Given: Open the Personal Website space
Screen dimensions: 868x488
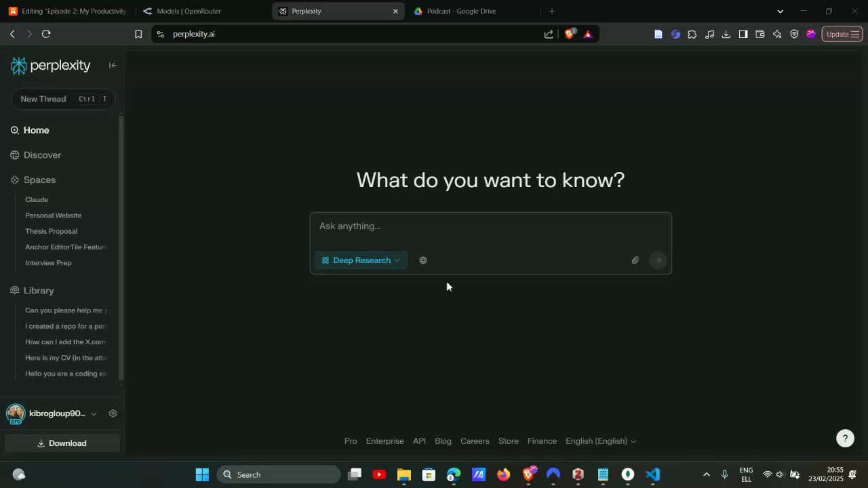Looking at the screenshot, I should pyautogui.click(x=54, y=216).
